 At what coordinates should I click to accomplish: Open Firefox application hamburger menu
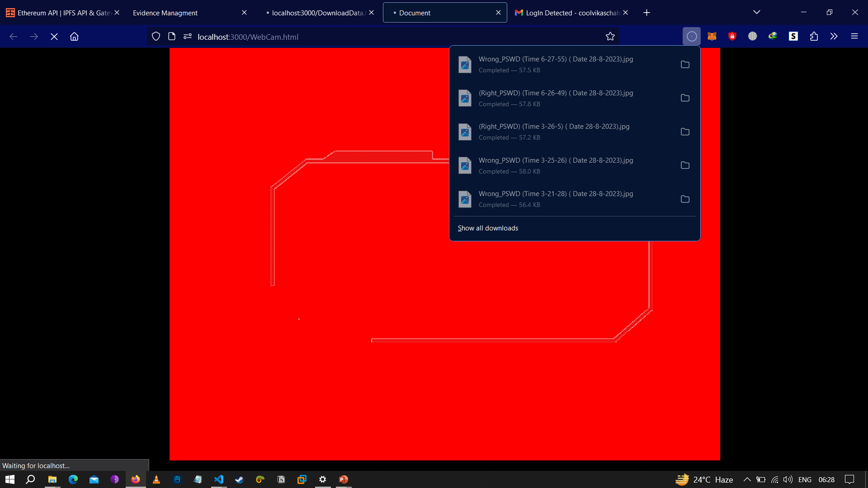[854, 37]
